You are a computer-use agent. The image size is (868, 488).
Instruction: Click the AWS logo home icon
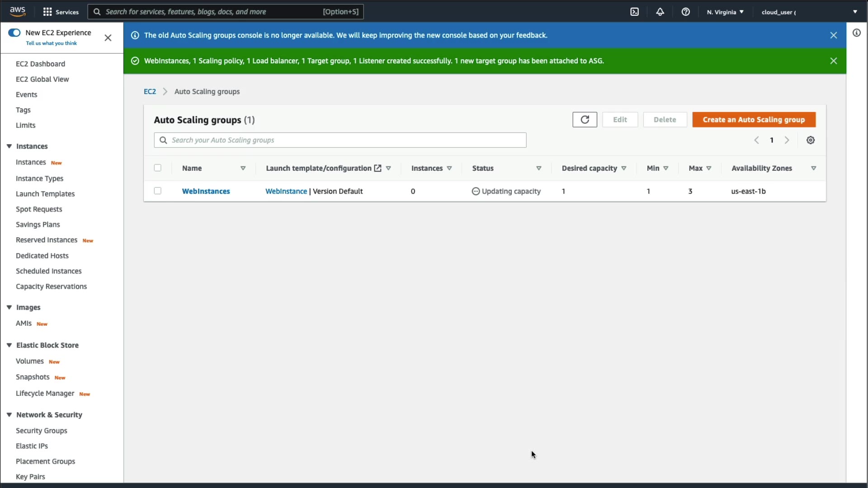(18, 11)
